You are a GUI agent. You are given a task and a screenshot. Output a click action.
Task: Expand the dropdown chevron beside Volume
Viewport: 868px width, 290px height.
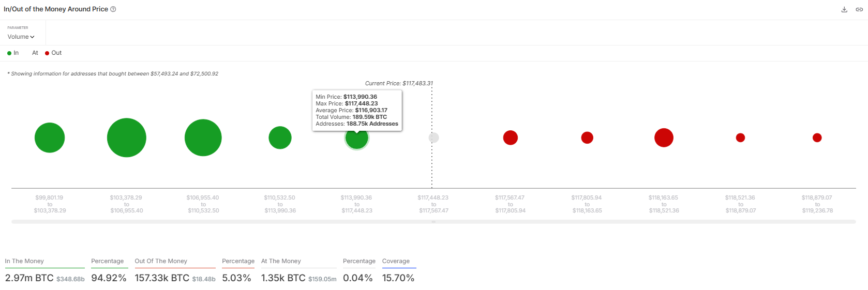[x=32, y=37]
